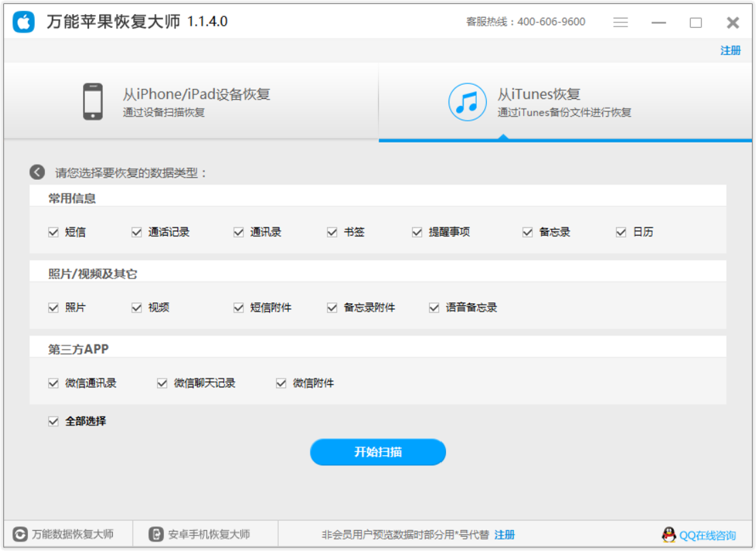
Task: Click the 开始扫描 button
Action: click(378, 452)
